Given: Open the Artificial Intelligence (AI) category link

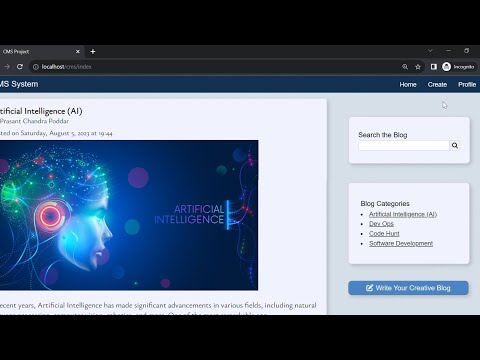Looking at the screenshot, I should point(403,214).
